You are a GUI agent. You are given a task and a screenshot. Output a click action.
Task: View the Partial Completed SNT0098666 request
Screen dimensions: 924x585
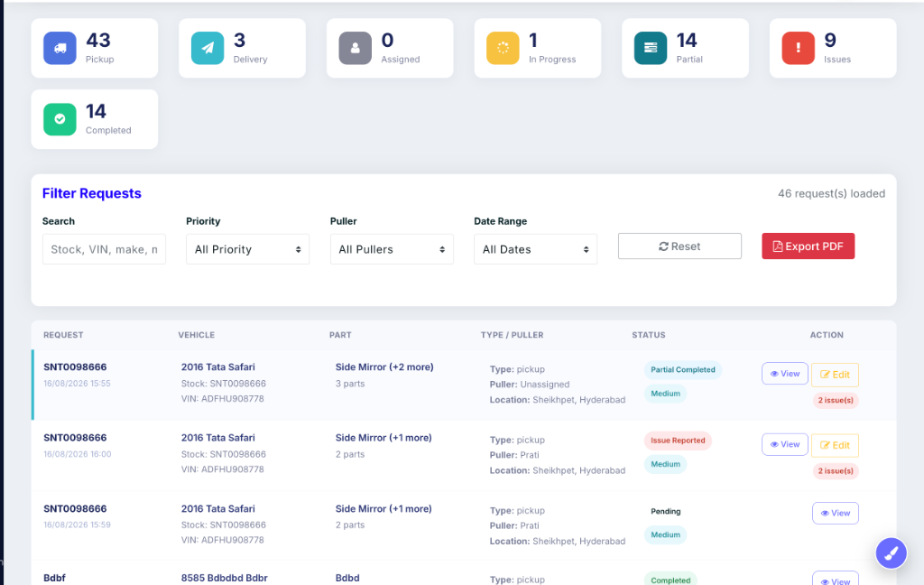[x=785, y=374]
